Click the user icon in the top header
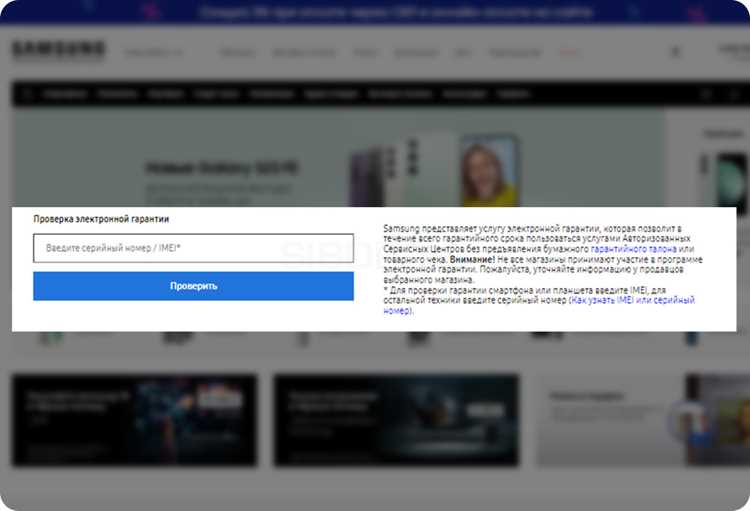The height and width of the screenshot is (511, 750). [675, 51]
